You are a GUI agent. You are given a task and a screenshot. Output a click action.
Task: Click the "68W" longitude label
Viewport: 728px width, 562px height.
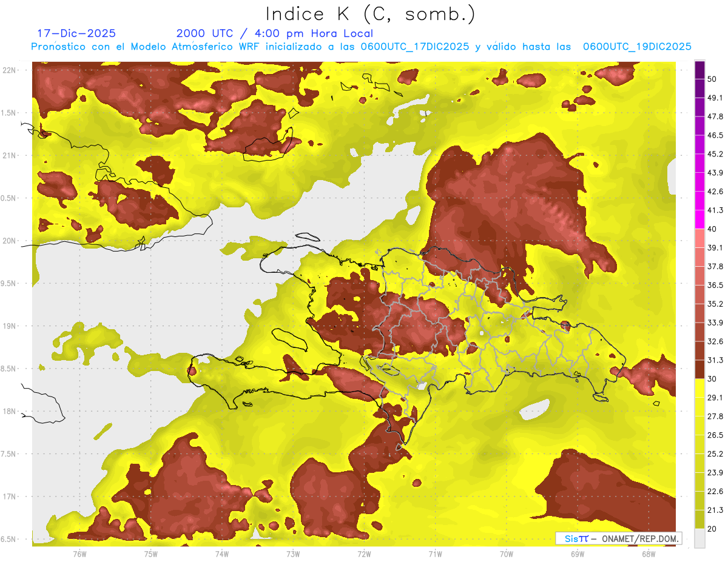click(x=648, y=554)
